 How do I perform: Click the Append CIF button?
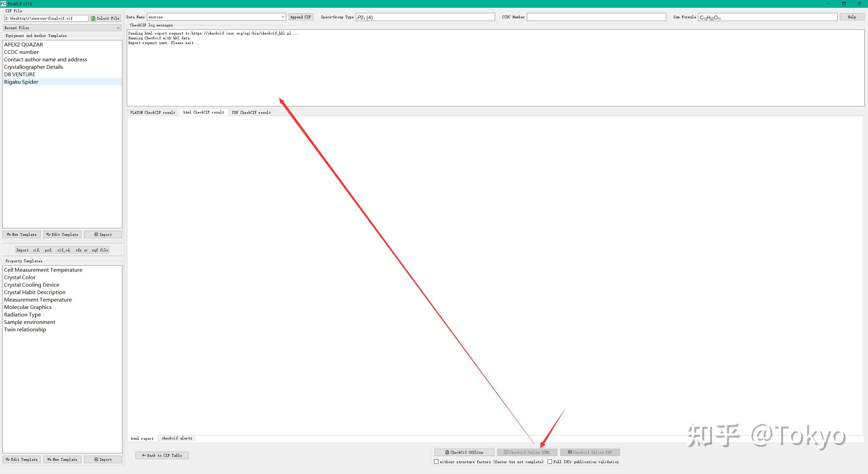[300, 17]
